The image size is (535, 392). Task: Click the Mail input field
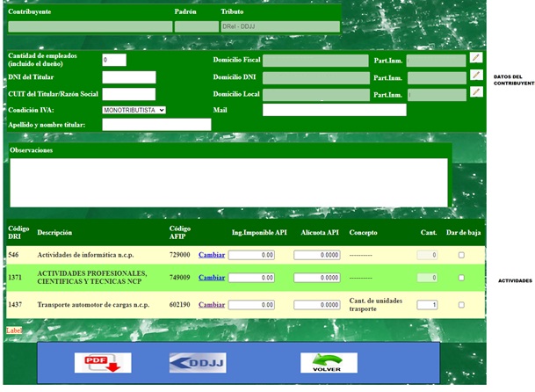click(x=334, y=111)
